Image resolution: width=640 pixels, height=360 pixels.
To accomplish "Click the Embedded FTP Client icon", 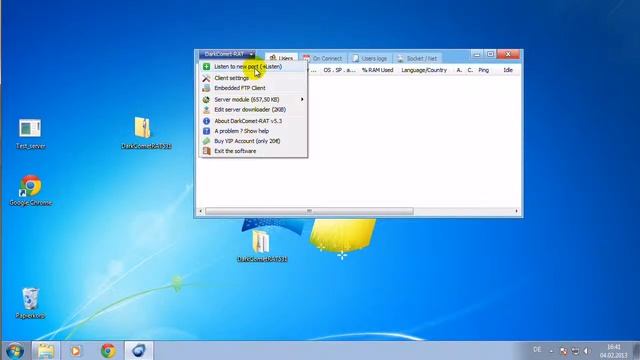I will click(207, 88).
